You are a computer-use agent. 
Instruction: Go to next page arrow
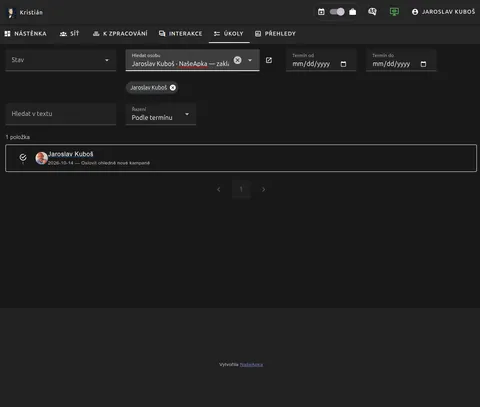click(263, 189)
